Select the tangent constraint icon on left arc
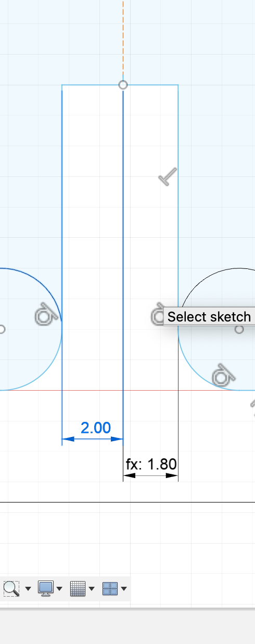 pos(46,314)
